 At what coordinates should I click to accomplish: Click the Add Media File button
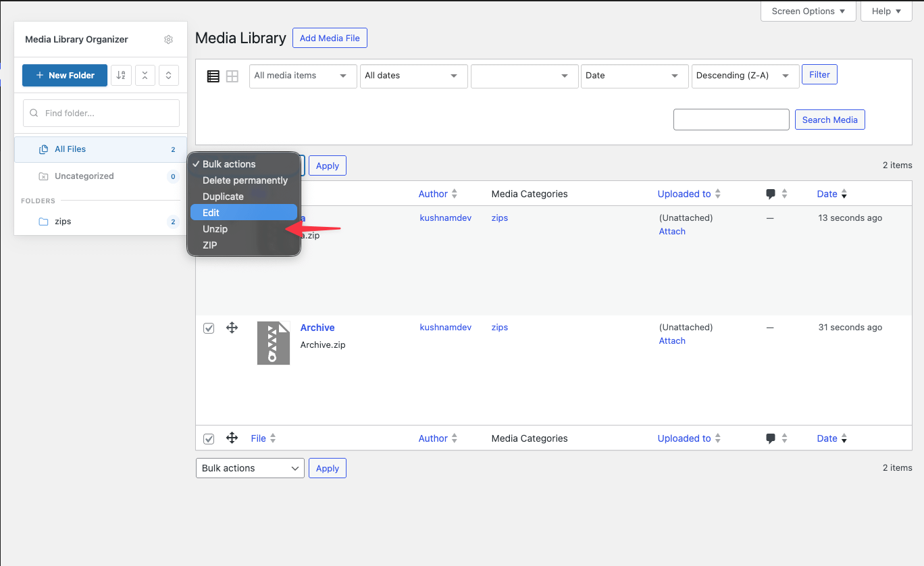click(330, 38)
